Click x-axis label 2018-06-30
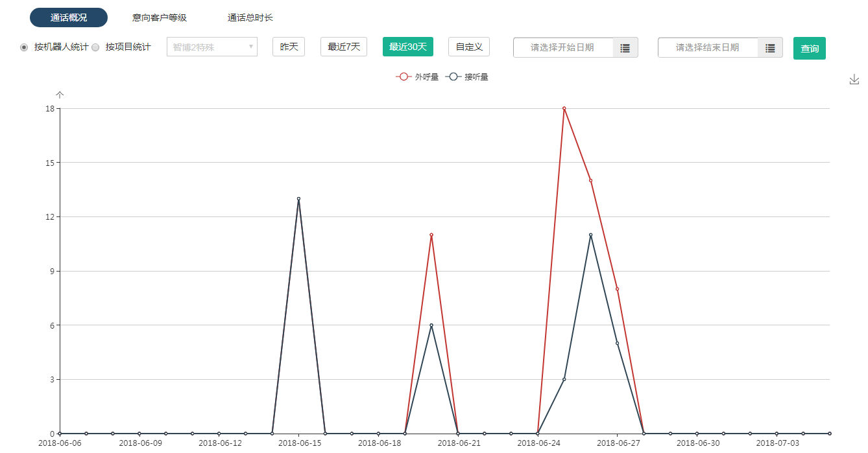The height and width of the screenshot is (453, 868). (x=697, y=443)
